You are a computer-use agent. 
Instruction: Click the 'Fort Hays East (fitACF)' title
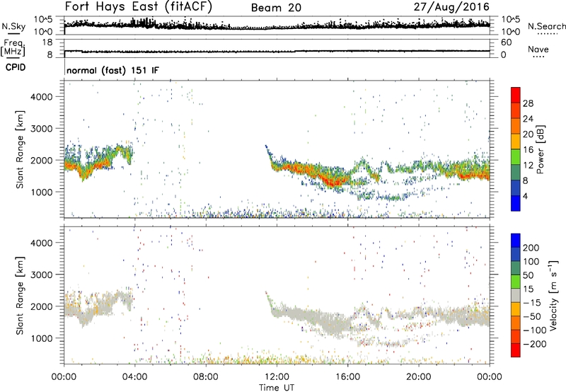click(x=139, y=7)
